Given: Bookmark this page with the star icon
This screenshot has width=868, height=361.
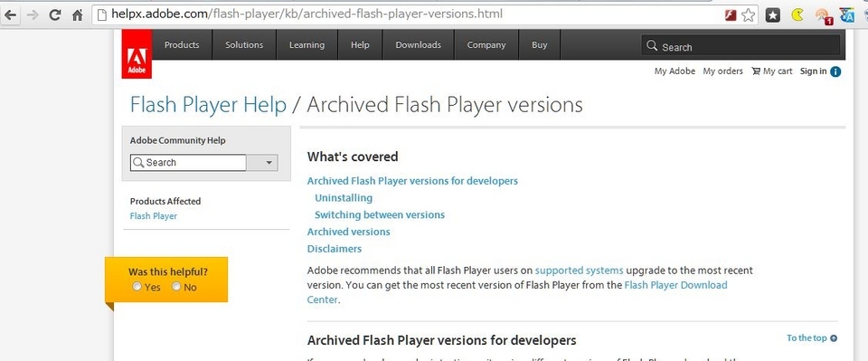Looking at the screenshot, I should tap(748, 15).
